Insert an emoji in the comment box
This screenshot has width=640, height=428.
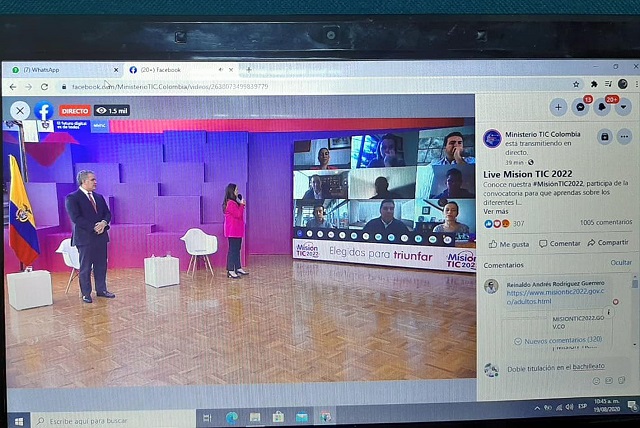click(596, 381)
